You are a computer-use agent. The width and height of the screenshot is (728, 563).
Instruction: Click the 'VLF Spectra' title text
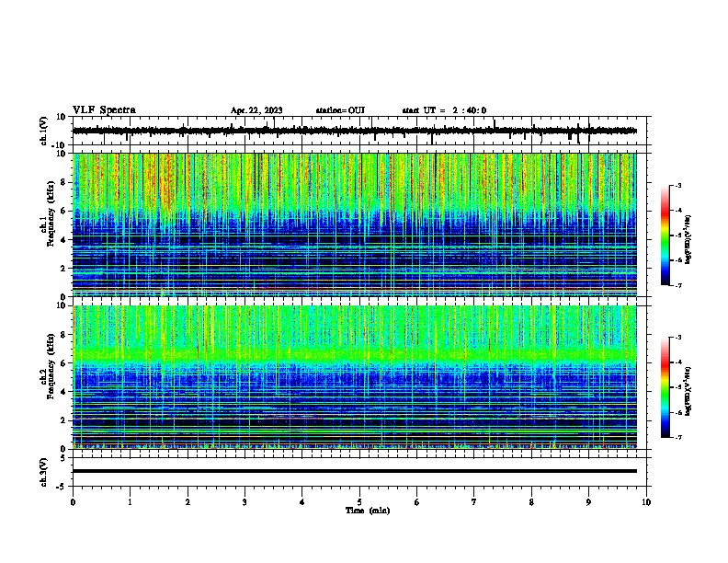(x=104, y=110)
